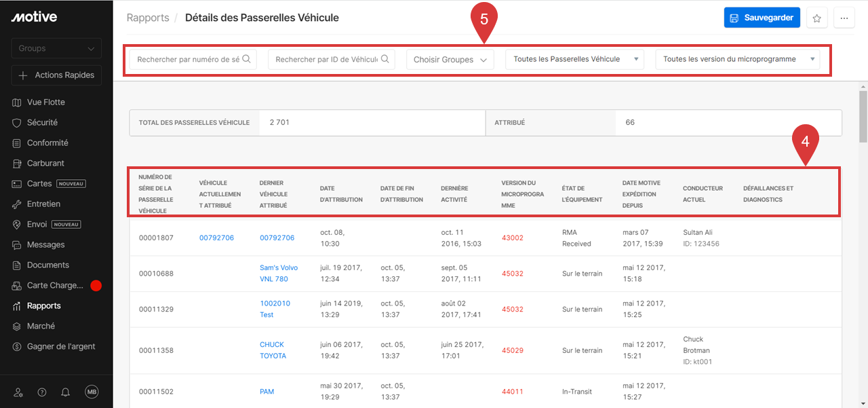The image size is (868, 408).
Task: Click the État de l'Équipement column header
Action: click(x=583, y=193)
